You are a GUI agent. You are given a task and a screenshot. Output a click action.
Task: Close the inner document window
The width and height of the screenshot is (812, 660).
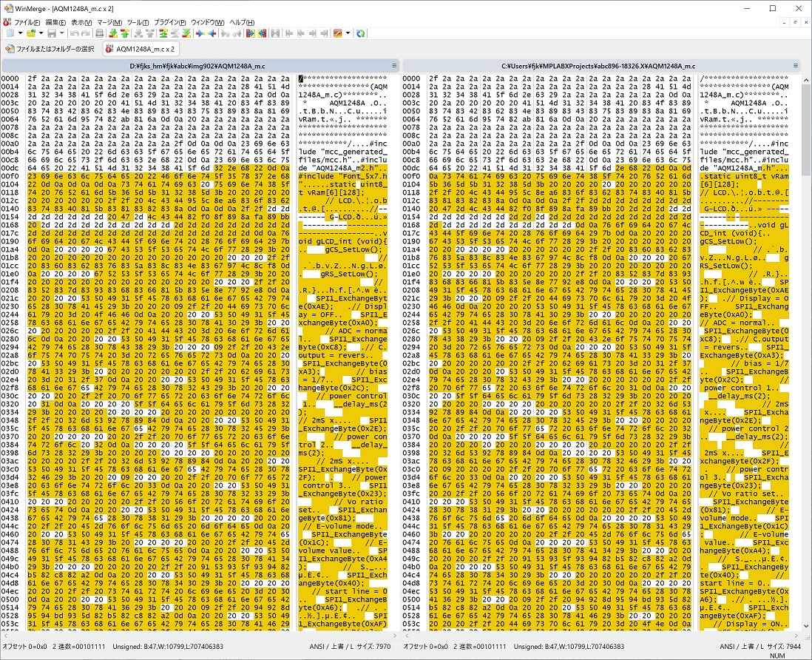click(806, 22)
